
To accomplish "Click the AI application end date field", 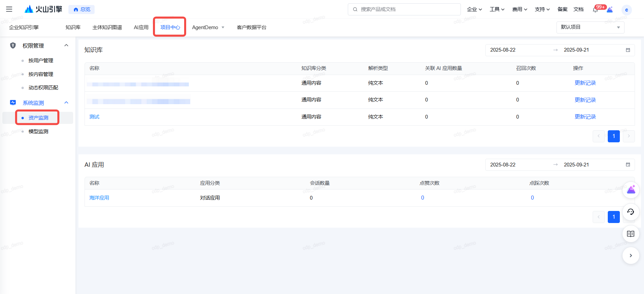I will (x=576, y=165).
